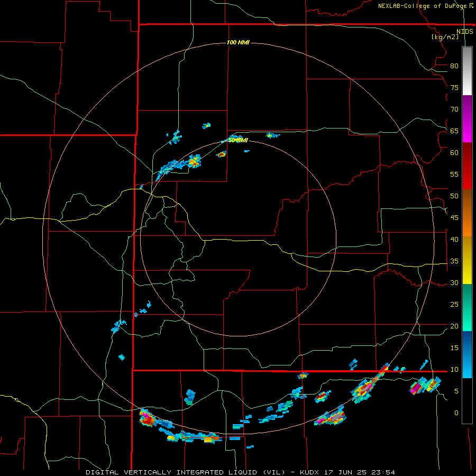Click the light blue segment of the color bar
The height and width of the screenshot is (476, 476).
[467, 354]
